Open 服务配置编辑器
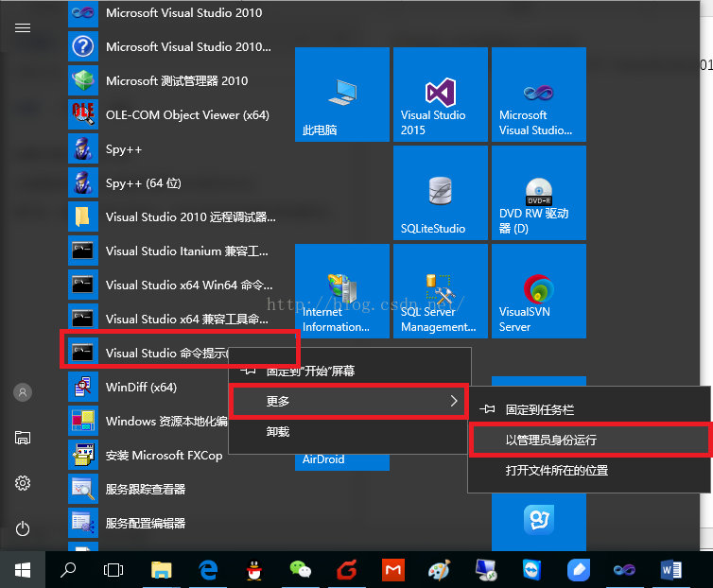 [x=173, y=524]
